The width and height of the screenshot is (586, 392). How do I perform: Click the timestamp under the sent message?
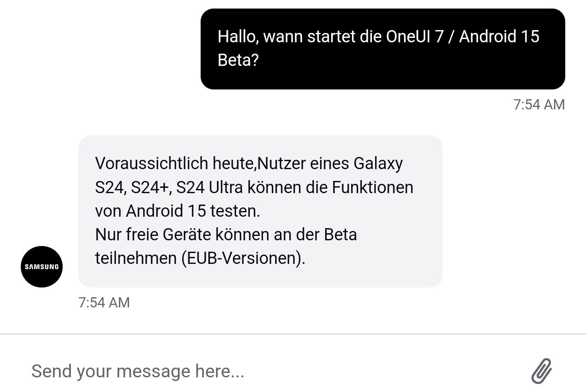pyautogui.click(x=539, y=105)
